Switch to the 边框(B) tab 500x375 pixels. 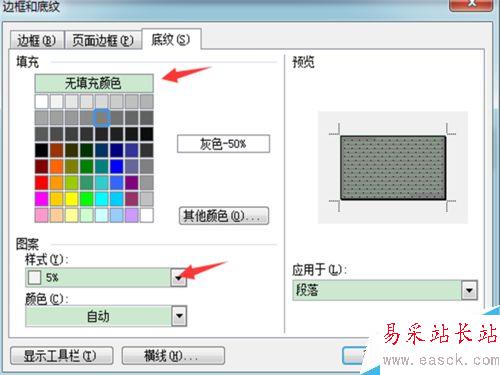[x=37, y=40]
